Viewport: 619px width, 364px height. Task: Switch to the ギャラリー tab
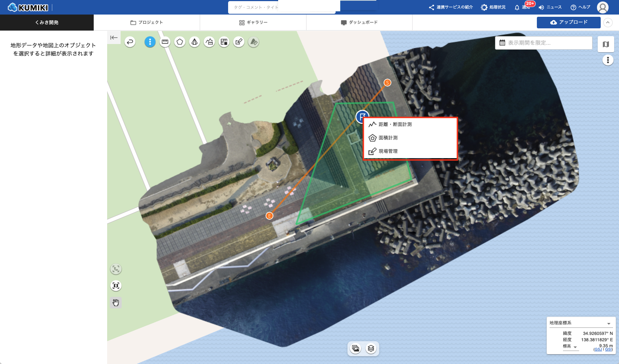[253, 22]
